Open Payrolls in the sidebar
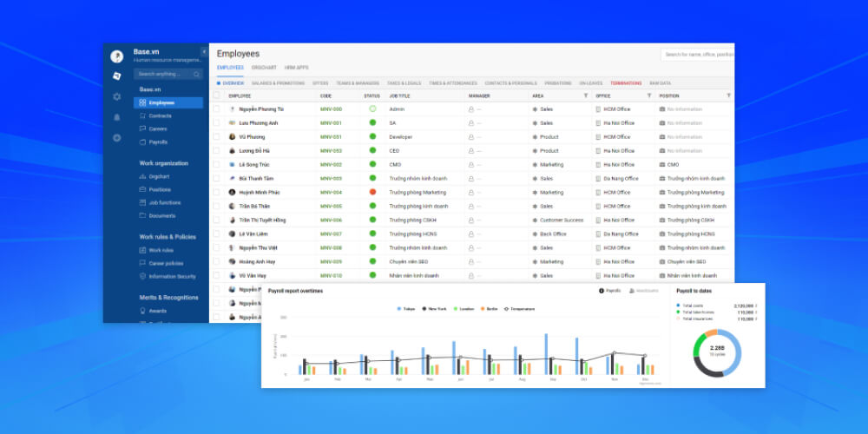This screenshot has height=434, width=868. pyautogui.click(x=158, y=141)
